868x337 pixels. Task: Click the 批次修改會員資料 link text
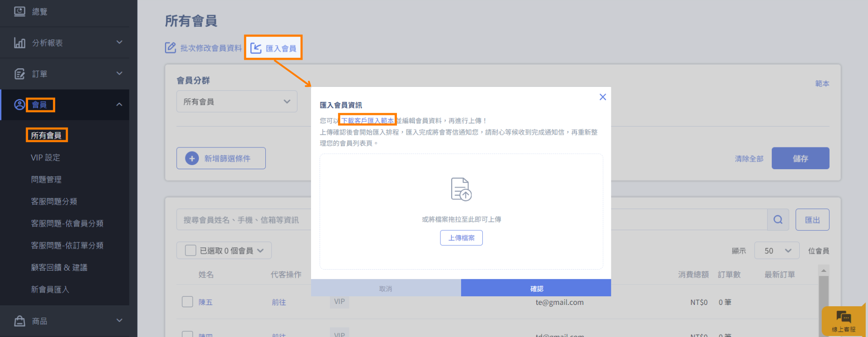211,48
